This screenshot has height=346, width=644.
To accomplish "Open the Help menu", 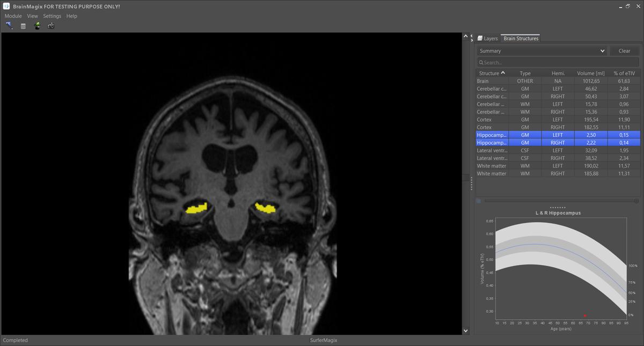I will [72, 16].
